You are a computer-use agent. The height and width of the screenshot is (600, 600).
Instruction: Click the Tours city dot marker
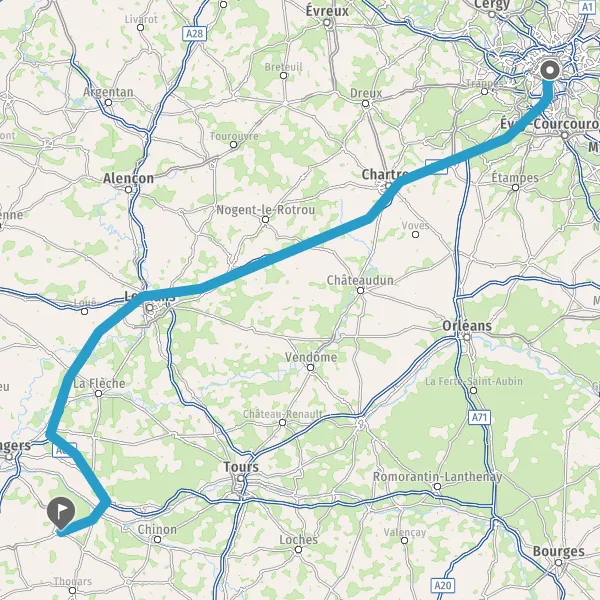pyautogui.click(x=240, y=478)
